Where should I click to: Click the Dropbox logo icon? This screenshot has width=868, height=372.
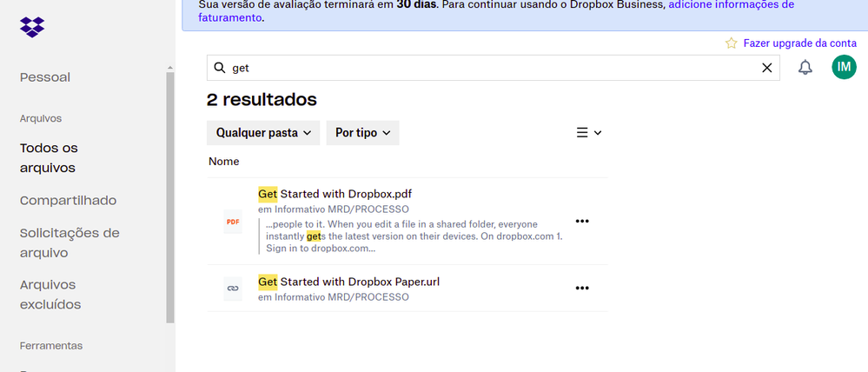pos(32,27)
